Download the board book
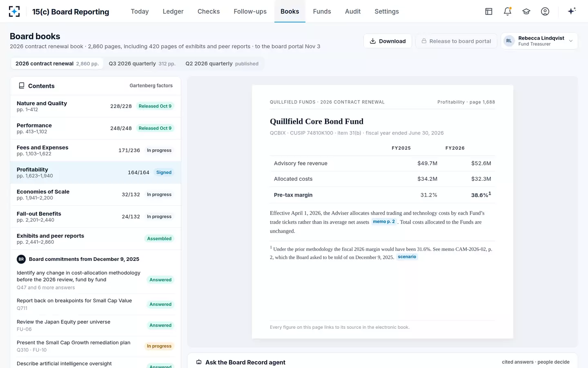This screenshot has width=588, height=368. point(388,41)
